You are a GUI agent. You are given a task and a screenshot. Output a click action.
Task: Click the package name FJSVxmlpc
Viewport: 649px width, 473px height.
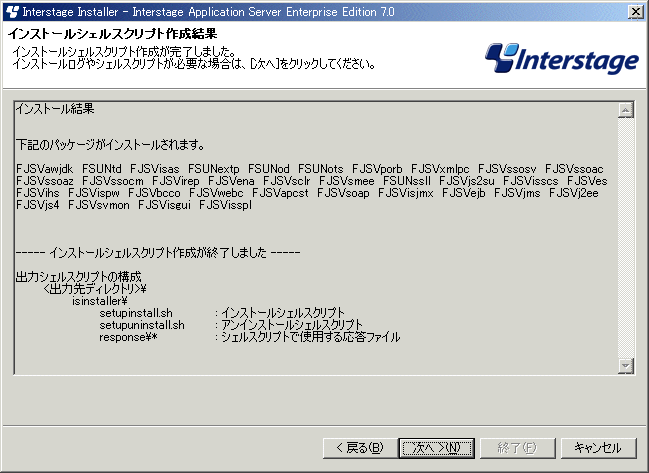(440, 169)
